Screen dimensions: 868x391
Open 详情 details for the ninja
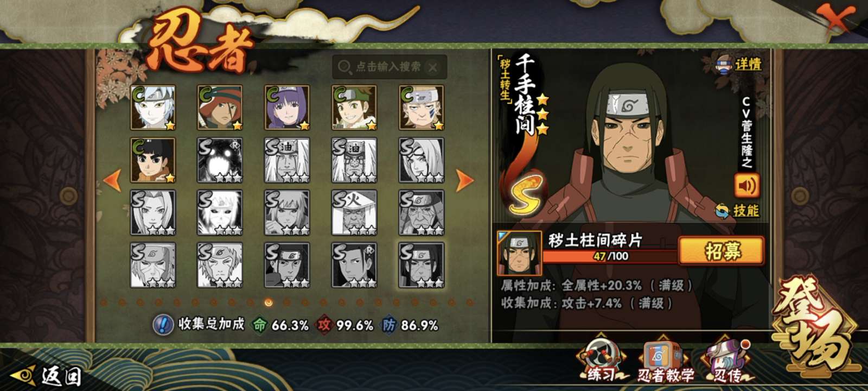click(x=738, y=64)
